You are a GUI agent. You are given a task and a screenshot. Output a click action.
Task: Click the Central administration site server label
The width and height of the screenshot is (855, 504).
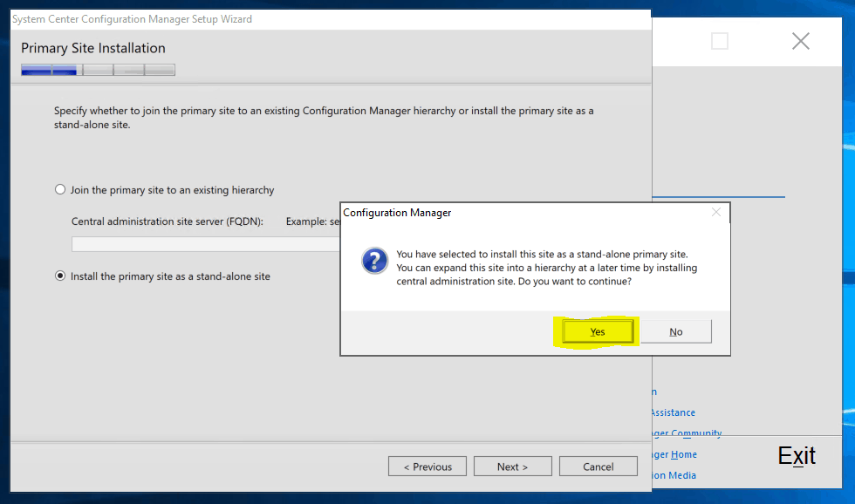pos(168,221)
